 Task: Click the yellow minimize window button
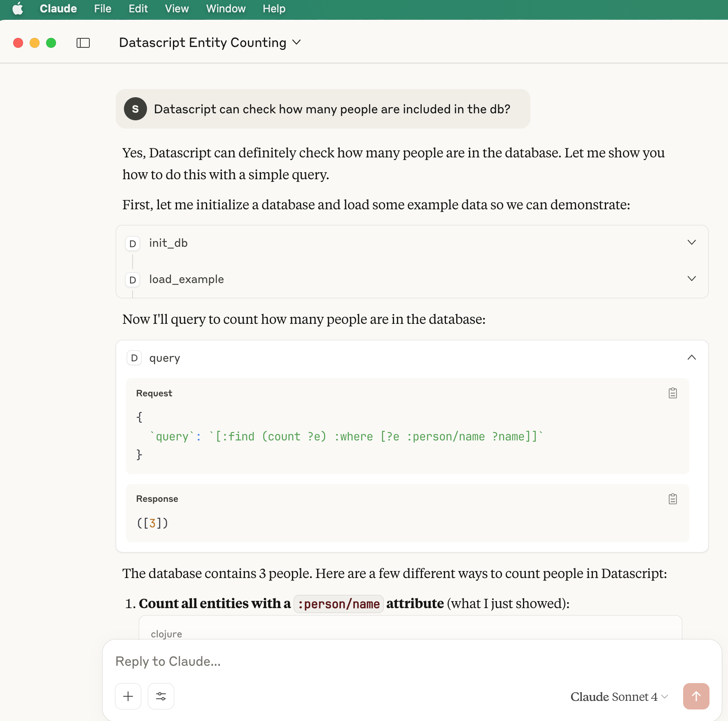35,43
